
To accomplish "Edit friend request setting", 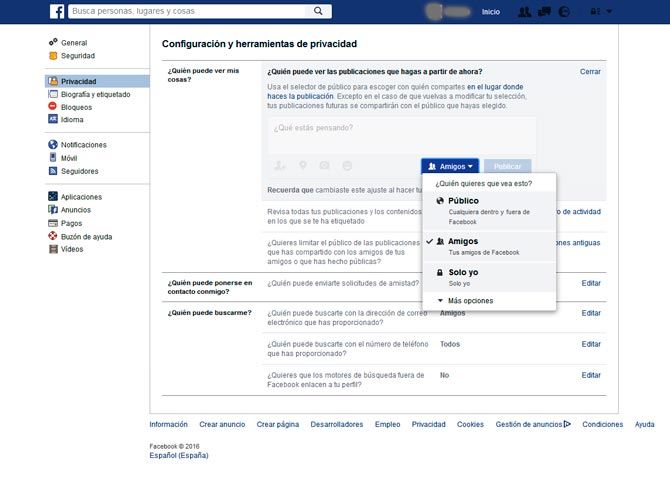I will pyautogui.click(x=591, y=283).
